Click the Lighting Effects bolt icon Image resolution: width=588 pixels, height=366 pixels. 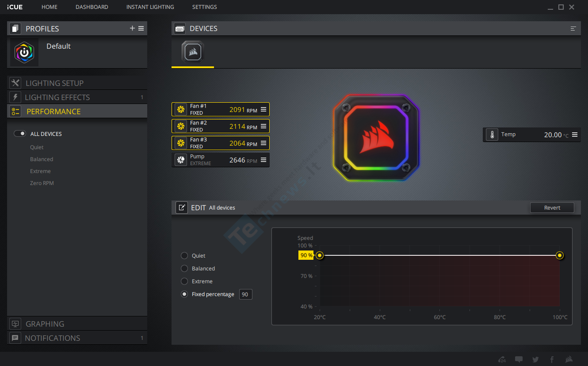15,97
